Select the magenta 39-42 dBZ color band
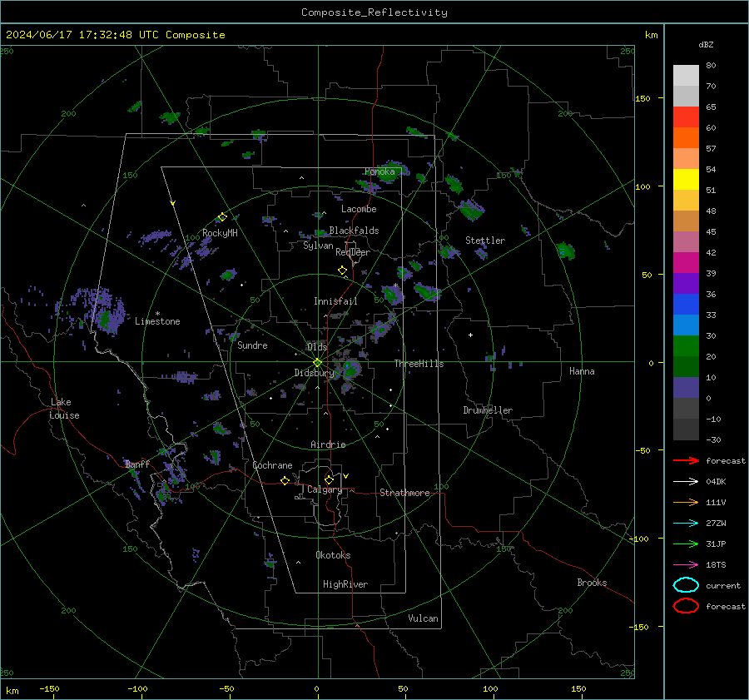749x700 pixels. [x=686, y=263]
